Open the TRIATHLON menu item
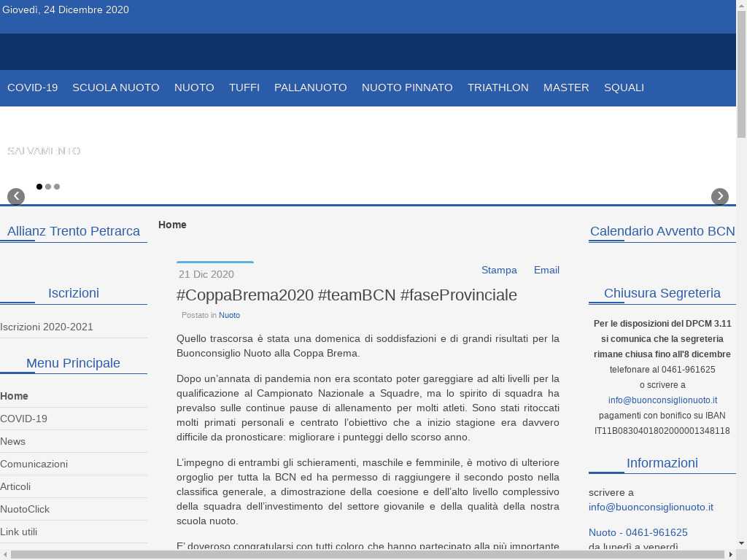Screen dimensions: 747x560 click(x=498, y=87)
